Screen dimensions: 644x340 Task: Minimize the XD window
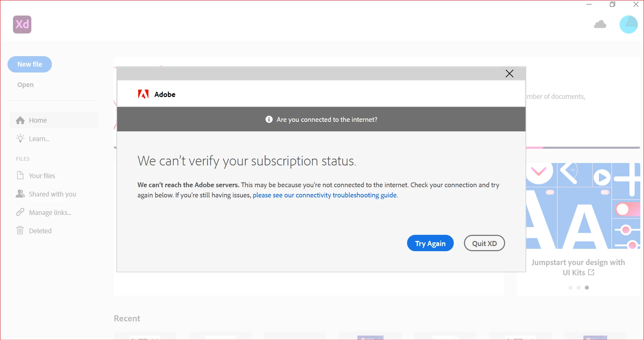(589, 4)
